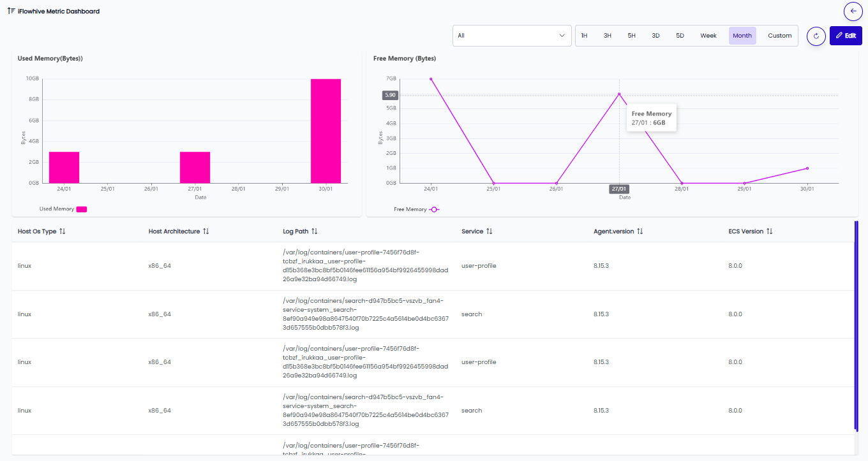Click second row search log path
The width and height of the screenshot is (868, 461).
tap(366, 314)
